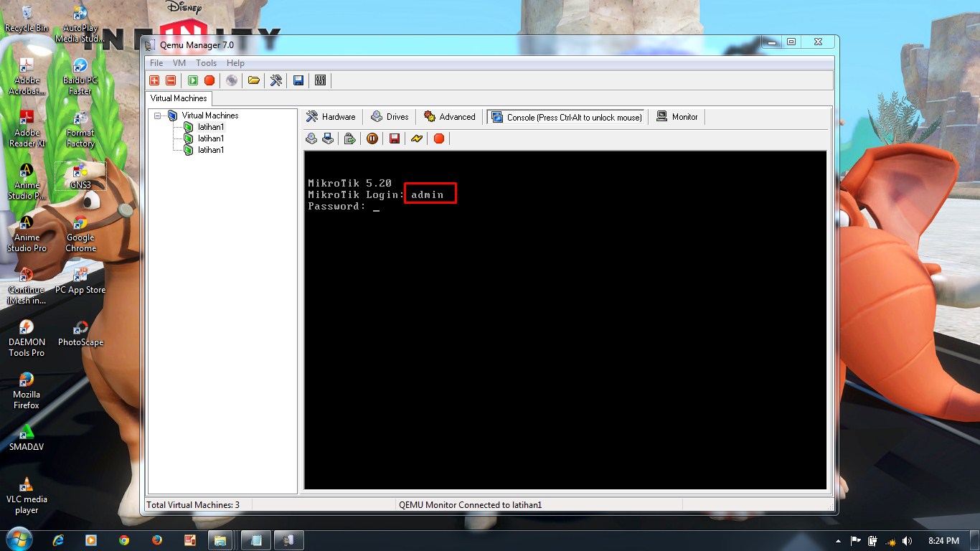Open the GNS3 desktop icon

(x=80, y=176)
